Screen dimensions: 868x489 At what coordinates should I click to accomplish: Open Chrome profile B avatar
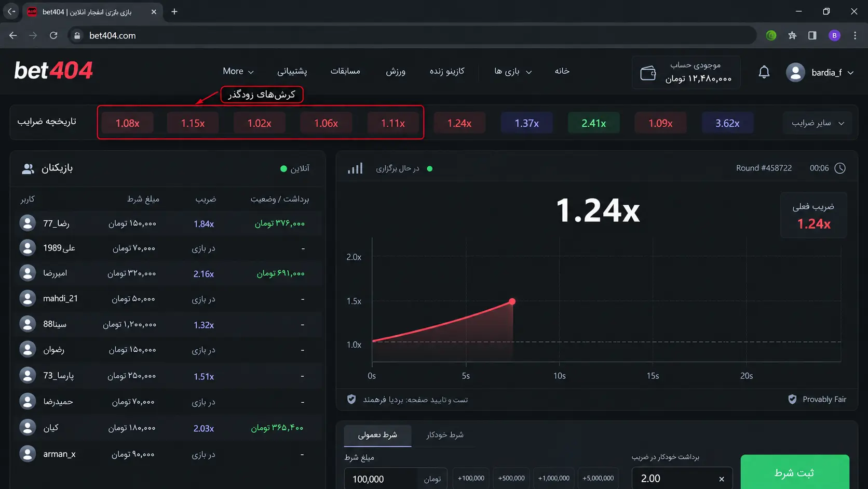(x=834, y=35)
